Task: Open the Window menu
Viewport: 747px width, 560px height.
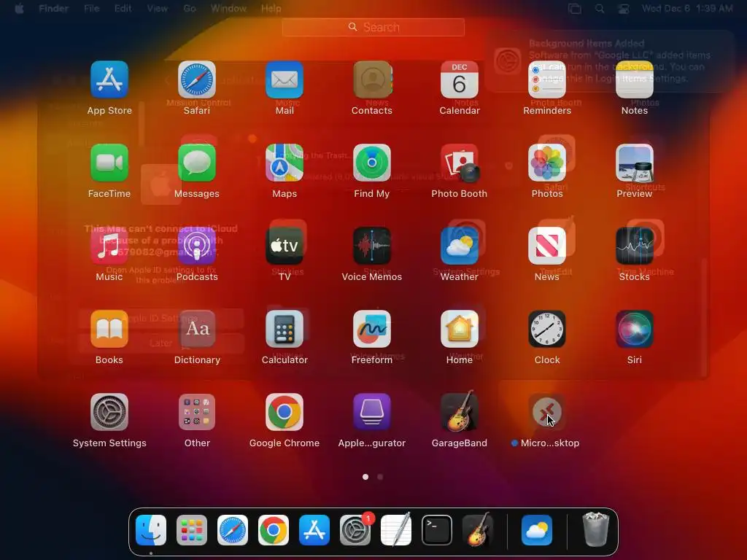Action: pyautogui.click(x=228, y=9)
